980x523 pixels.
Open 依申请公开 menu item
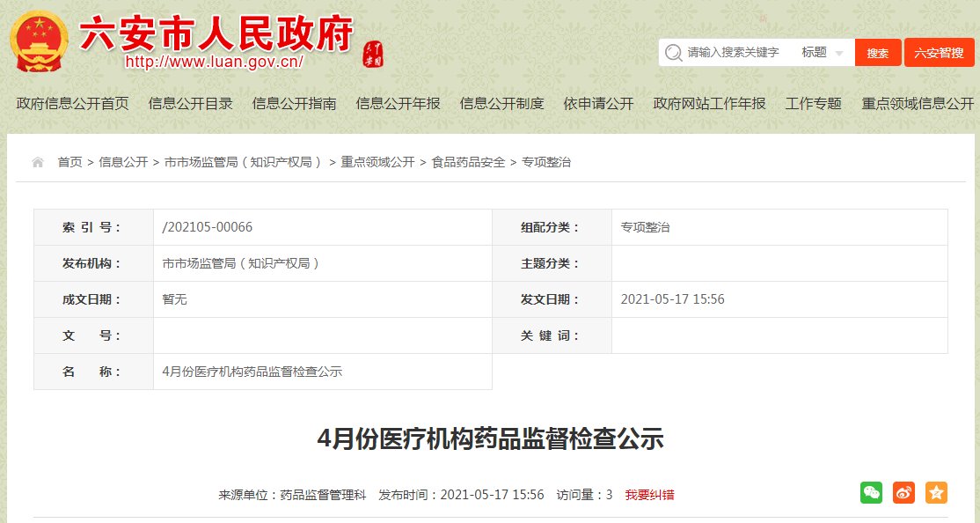599,104
